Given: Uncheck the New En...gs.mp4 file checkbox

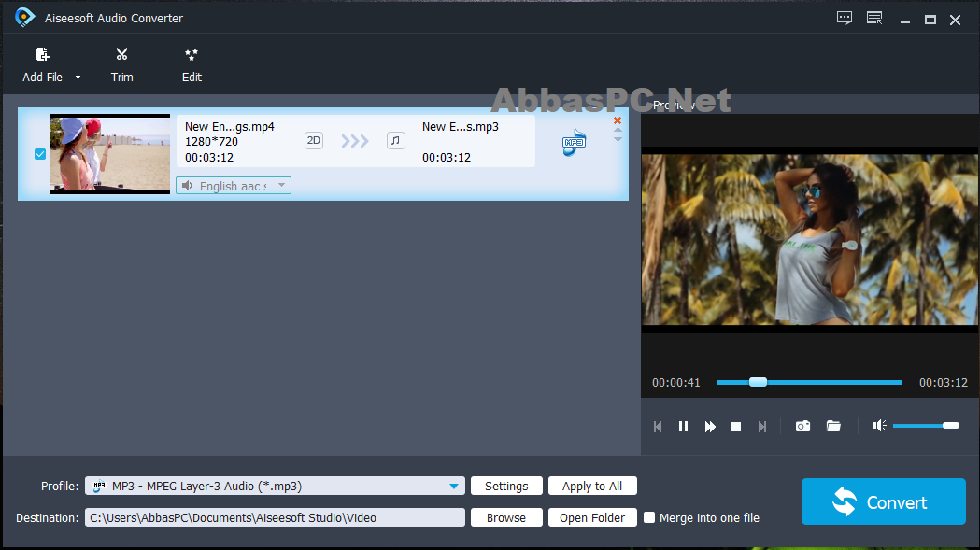Looking at the screenshot, I should pyautogui.click(x=40, y=154).
